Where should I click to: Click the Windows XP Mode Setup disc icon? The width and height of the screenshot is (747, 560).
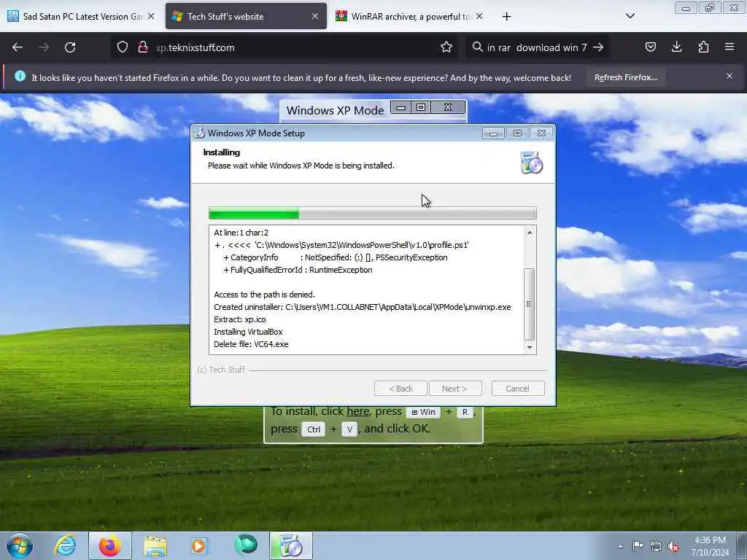[531, 163]
